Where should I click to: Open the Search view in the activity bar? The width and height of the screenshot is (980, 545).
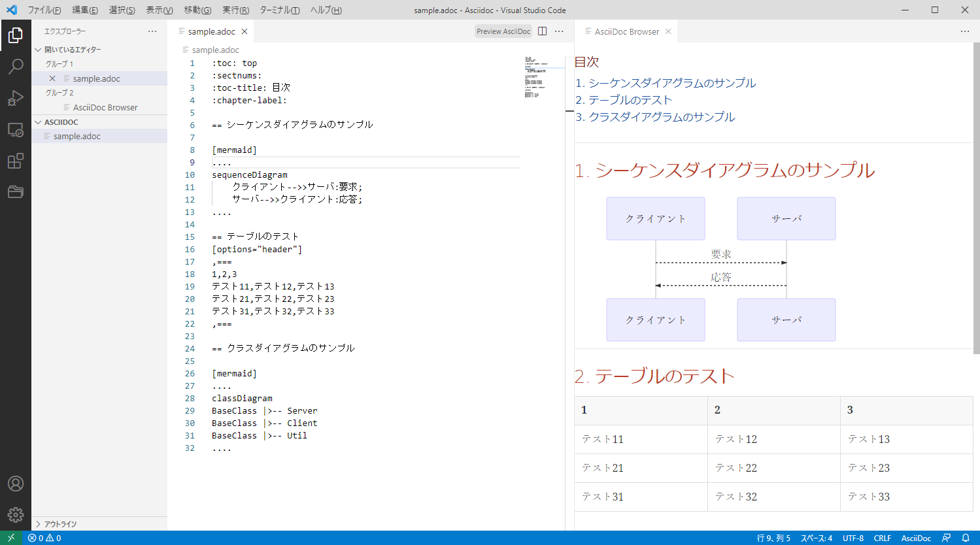[16, 65]
